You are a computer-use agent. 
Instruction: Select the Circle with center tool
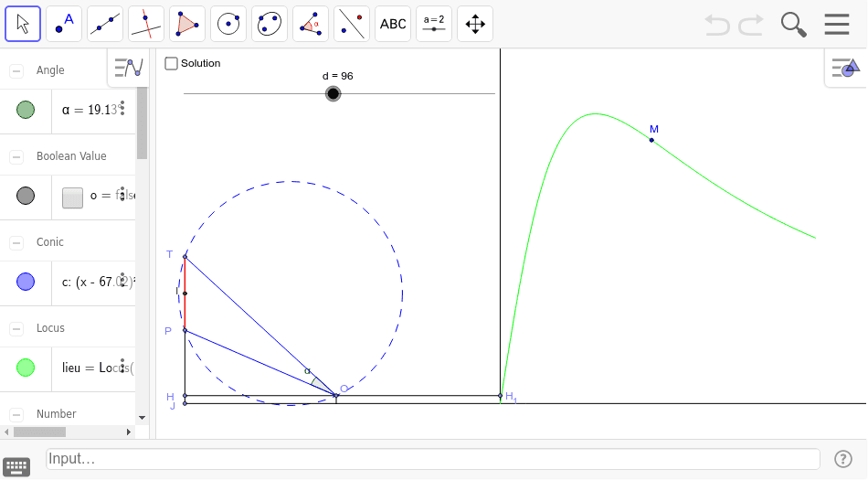(x=228, y=24)
